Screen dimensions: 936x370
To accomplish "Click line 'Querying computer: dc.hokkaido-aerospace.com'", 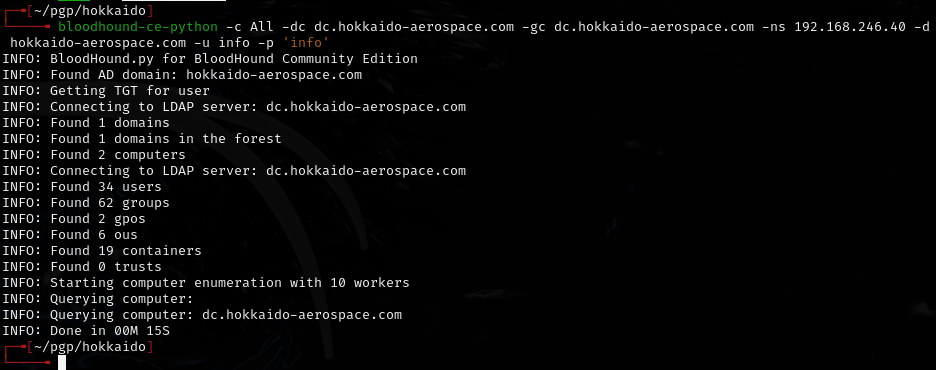I will coord(202,314).
